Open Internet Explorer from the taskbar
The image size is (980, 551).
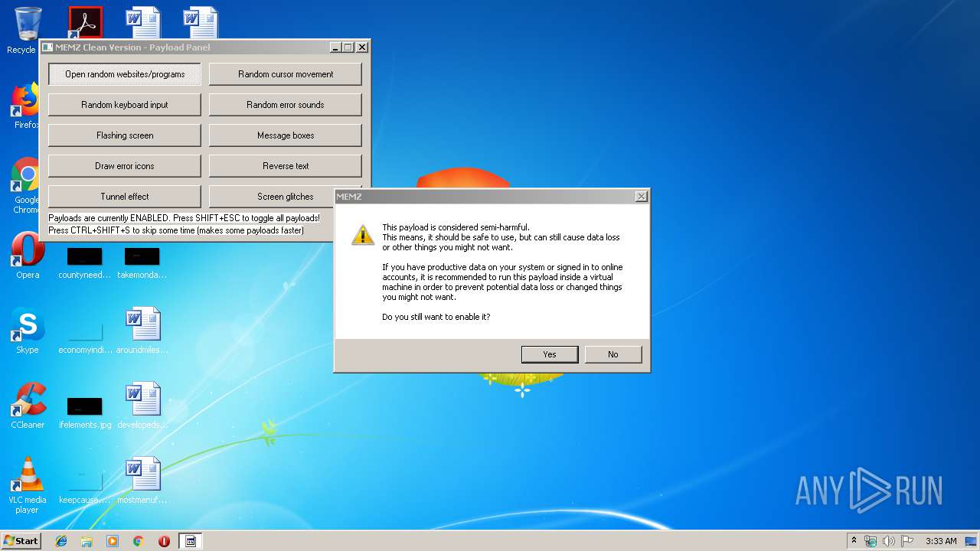pyautogui.click(x=61, y=541)
